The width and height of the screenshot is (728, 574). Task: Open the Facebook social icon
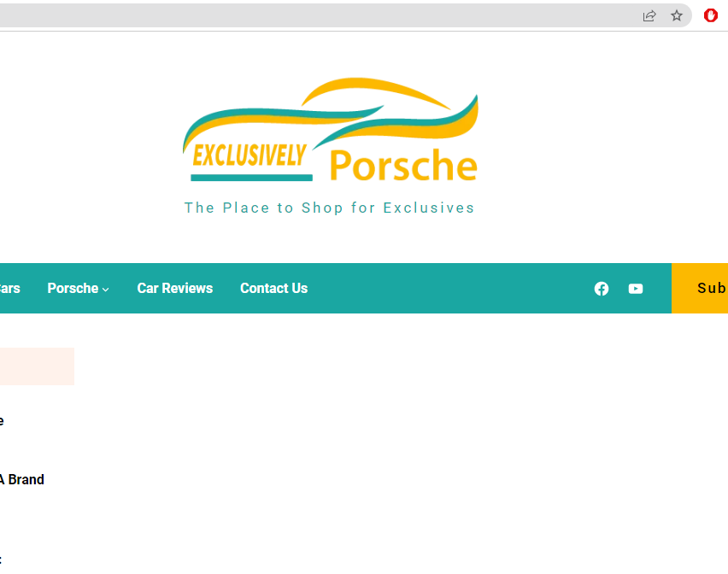tap(602, 289)
